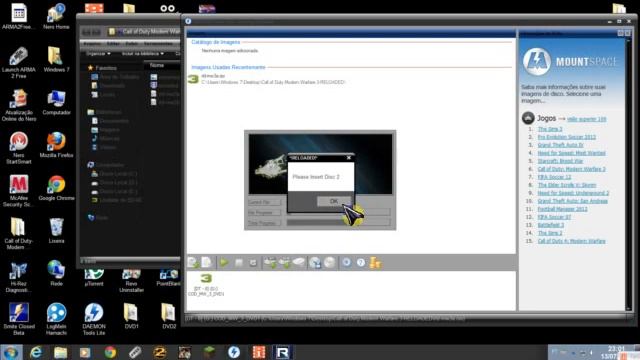Click Minecraft grass block taskbar icon
The width and height of the screenshot is (640, 360).
[x=209, y=352]
